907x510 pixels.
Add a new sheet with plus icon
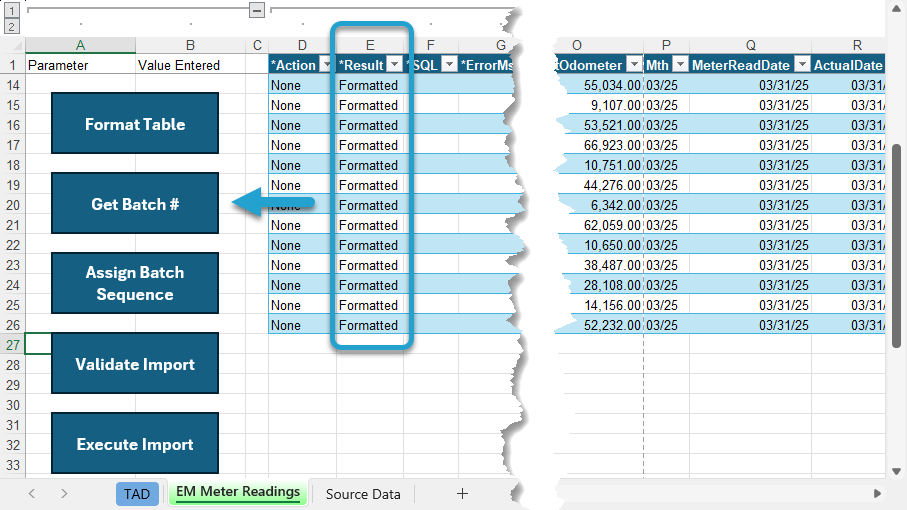[x=462, y=494]
